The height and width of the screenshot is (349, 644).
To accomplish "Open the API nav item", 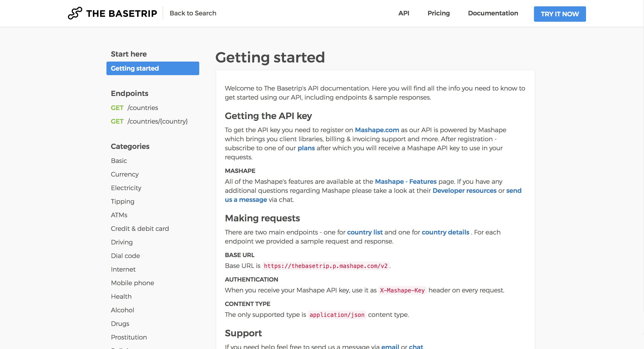I will [404, 13].
